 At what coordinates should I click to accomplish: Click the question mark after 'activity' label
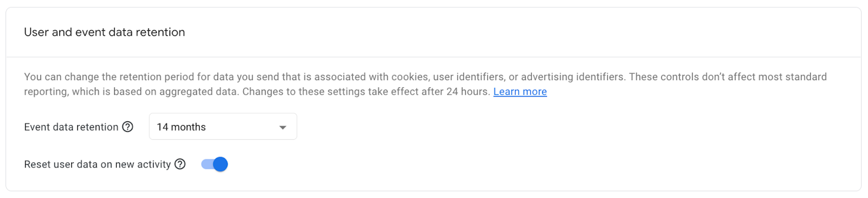click(180, 164)
